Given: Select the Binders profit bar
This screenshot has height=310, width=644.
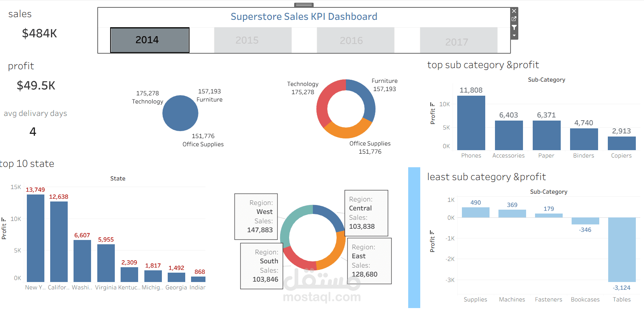Looking at the screenshot, I should tap(584, 139).
